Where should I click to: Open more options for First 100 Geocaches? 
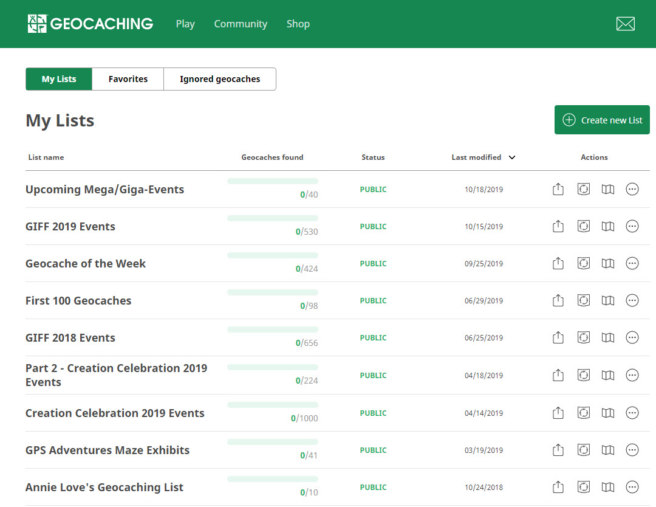pyautogui.click(x=632, y=301)
